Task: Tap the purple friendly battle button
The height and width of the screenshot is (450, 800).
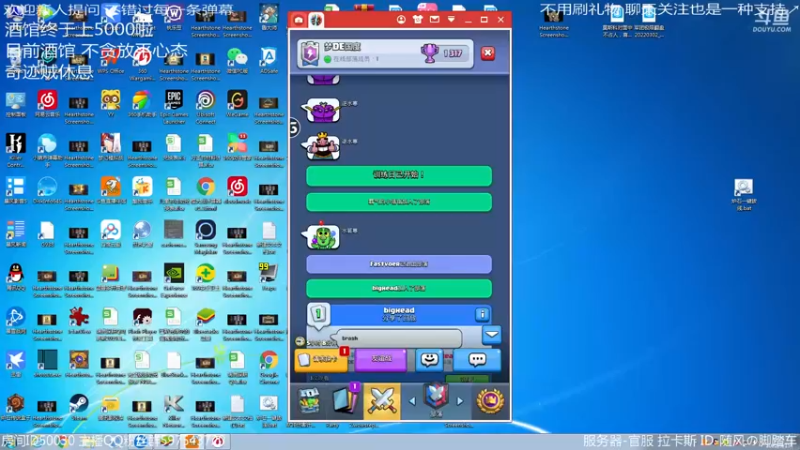Action: coord(381,359)
